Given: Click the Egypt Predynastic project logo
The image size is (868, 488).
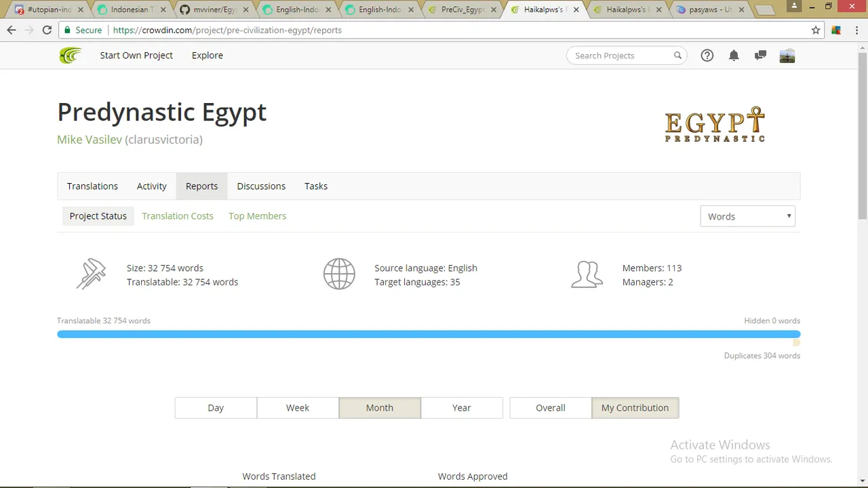Looking at the screenshot, I should (x=715, y=124).
